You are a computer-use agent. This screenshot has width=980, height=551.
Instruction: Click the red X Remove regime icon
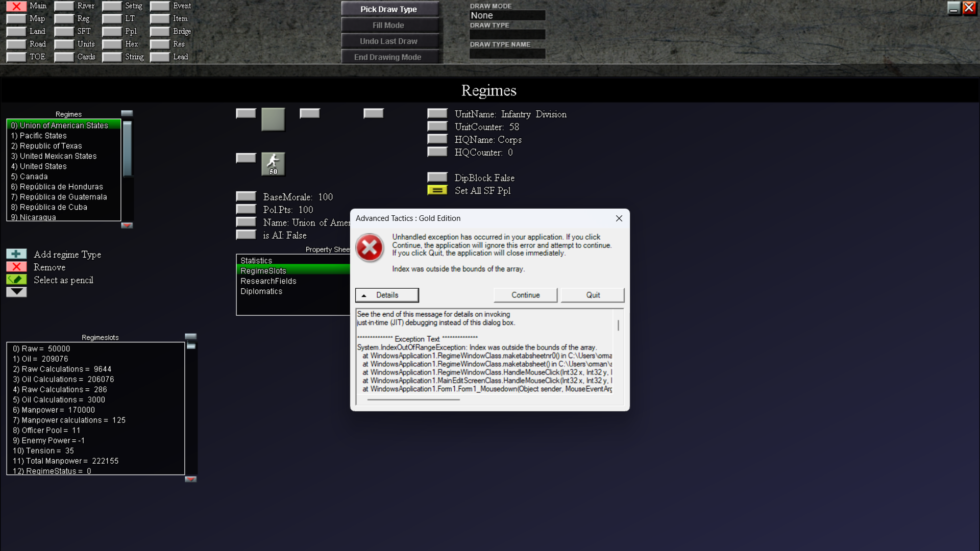tap(16, 267)
